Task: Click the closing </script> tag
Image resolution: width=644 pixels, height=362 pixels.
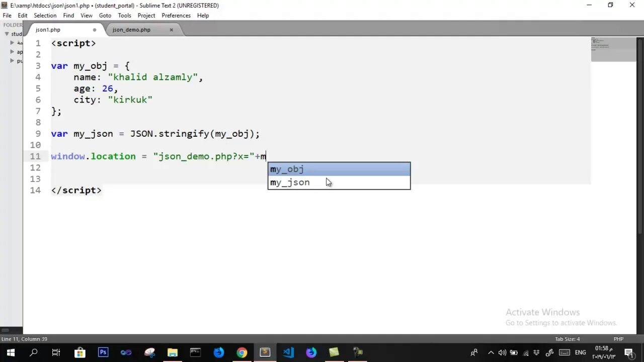Action: 76,190
